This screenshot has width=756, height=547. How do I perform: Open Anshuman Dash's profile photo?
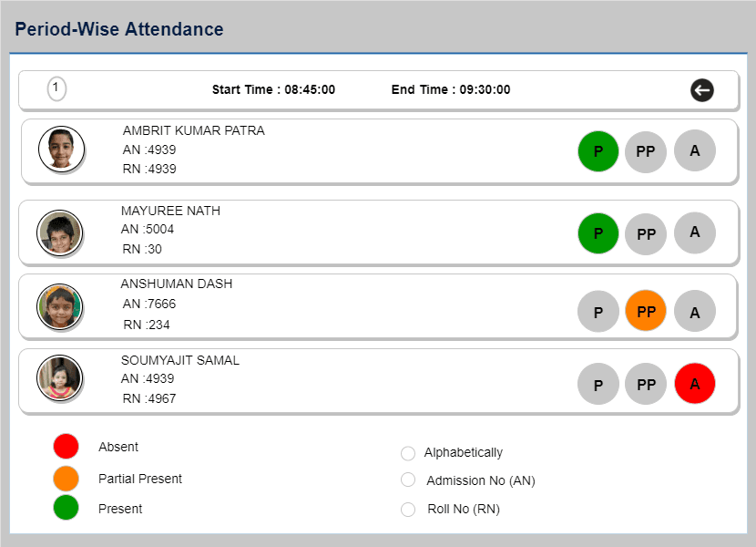pos(59,306)
